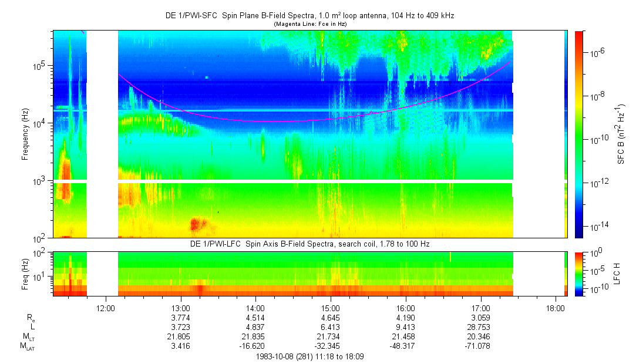The width and height of the screenshot is (636, 364).
Task: Click the LFC H colorbar label
Action: pos(618,274)
